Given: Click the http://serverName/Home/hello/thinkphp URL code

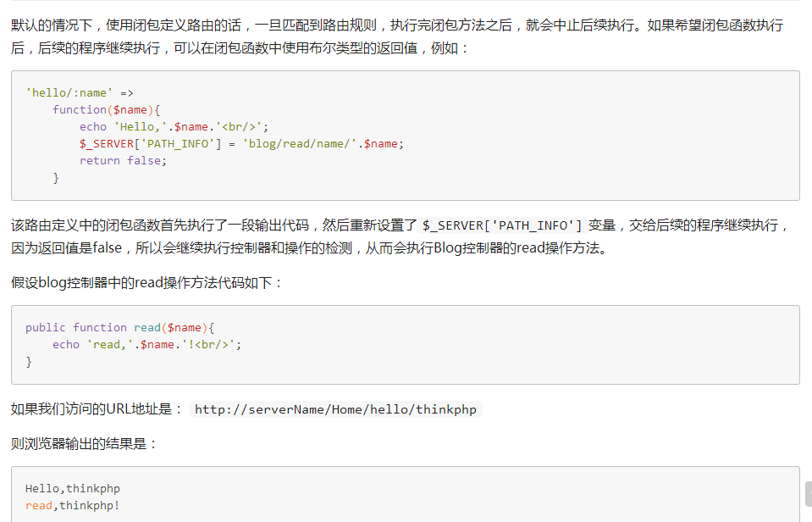Looking at the screenshot, I should (336, 410).
